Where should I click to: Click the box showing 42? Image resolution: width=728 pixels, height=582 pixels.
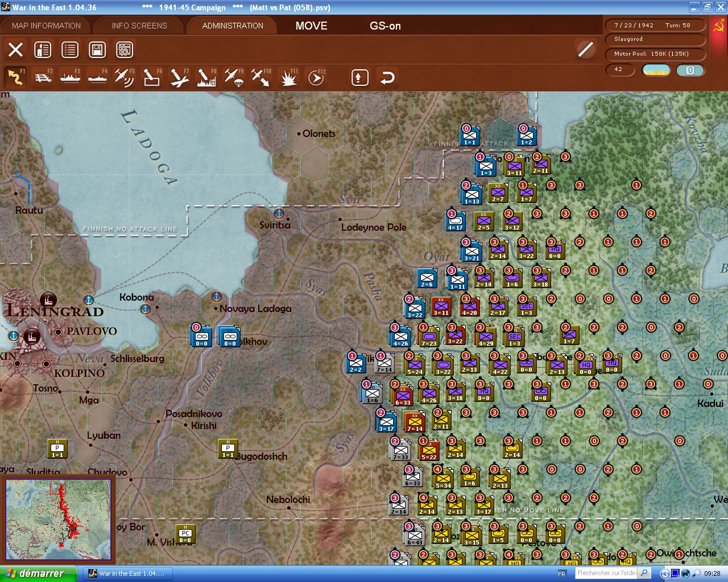621,69
